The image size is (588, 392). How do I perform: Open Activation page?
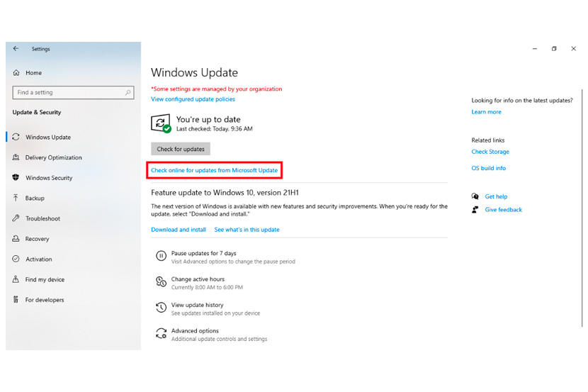[38, 259]
